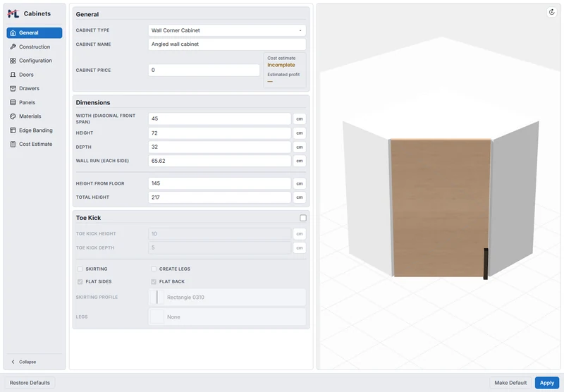This screenshot has height=392, width=564.
Task: Open the Legs selector showing None
Action: tap(227, 317)
